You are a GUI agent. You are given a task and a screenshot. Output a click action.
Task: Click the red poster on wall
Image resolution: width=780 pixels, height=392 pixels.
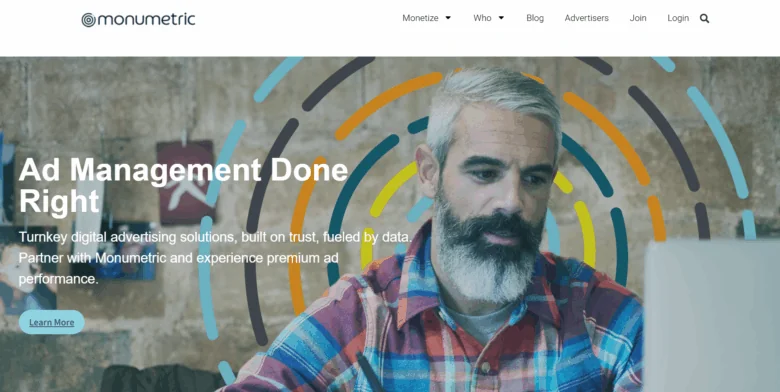186,182
